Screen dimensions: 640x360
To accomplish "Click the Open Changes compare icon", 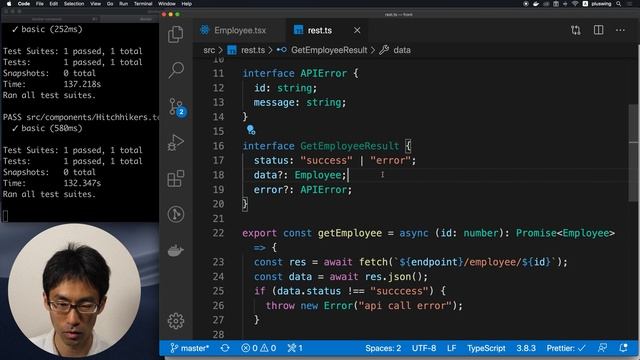I will [x=576, y=30].
